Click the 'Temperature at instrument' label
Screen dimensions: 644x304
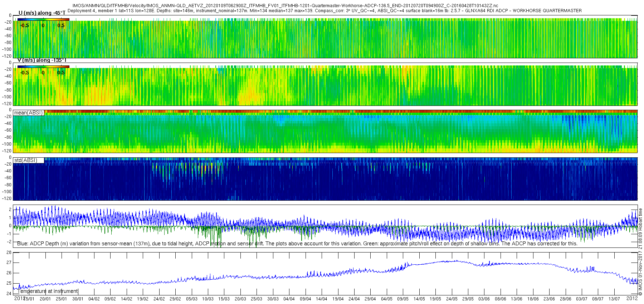[48, 291]
